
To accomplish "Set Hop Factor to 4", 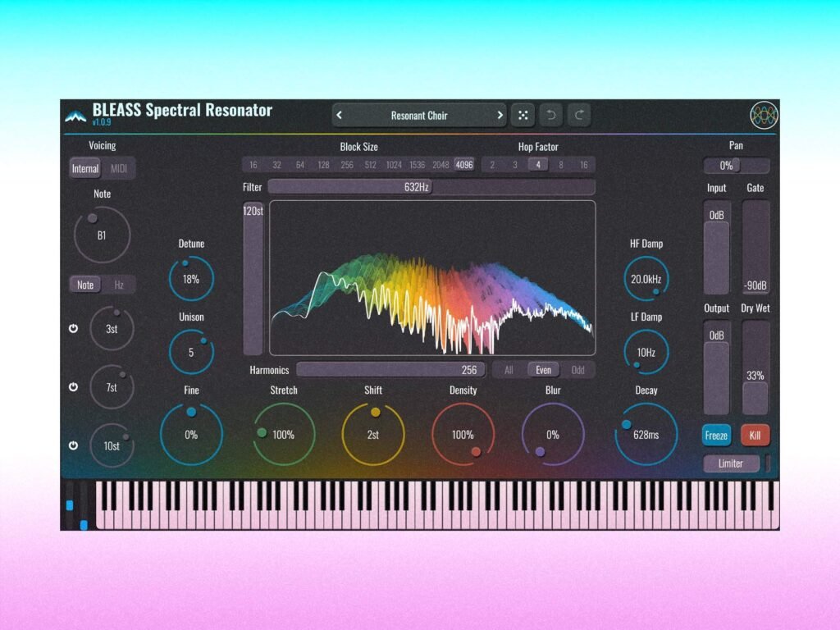I will pyautogui.click(x=538, y=165).
